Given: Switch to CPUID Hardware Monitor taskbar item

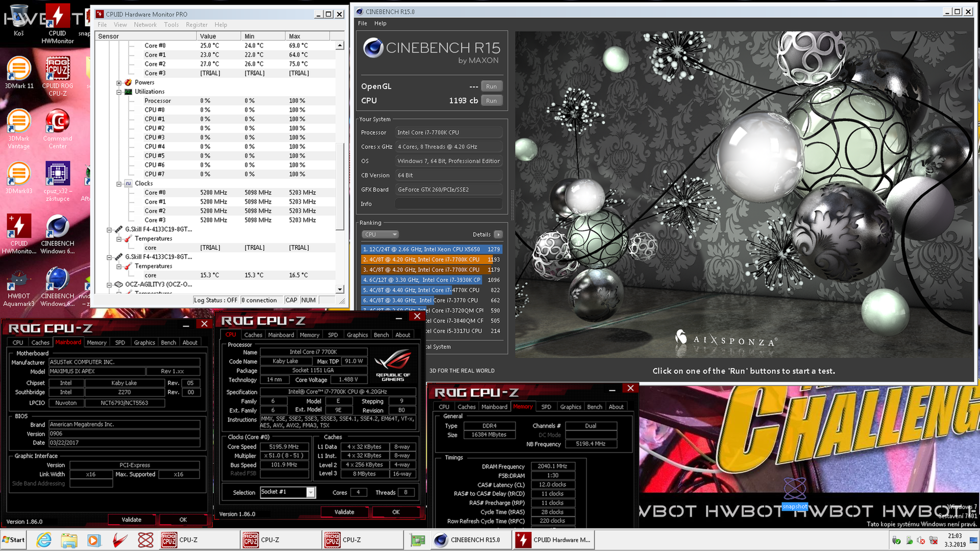Looking at the screenshot, I should click(x=554, y=540).
